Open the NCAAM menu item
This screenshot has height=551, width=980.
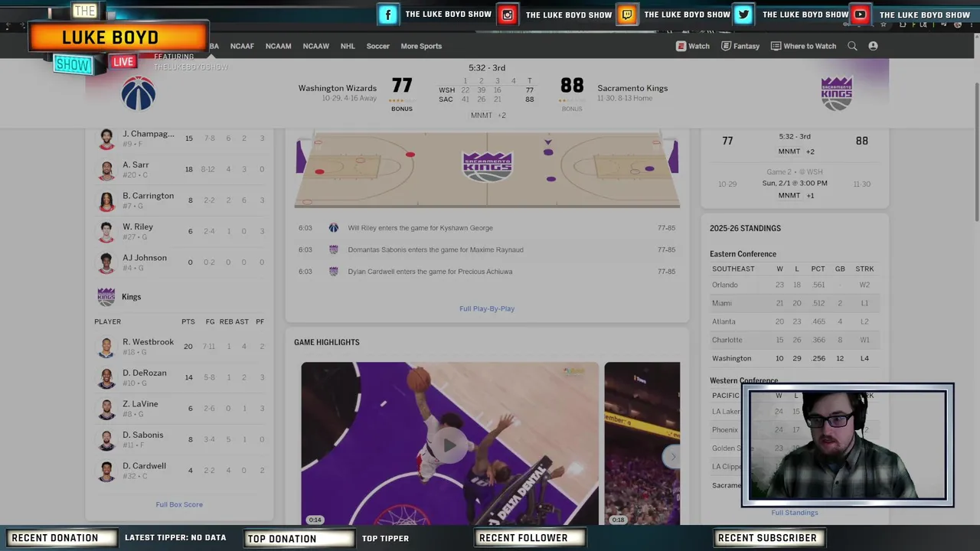(x=278, y=46)
